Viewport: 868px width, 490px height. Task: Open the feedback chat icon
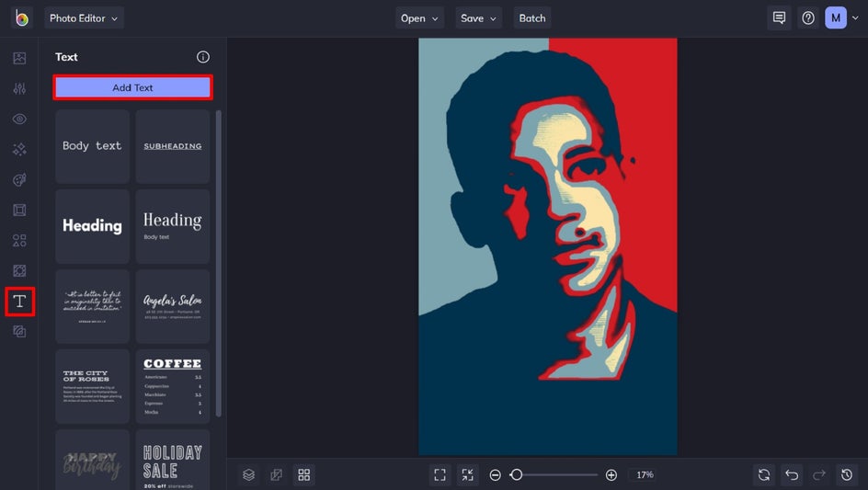(x=779, y=17)
